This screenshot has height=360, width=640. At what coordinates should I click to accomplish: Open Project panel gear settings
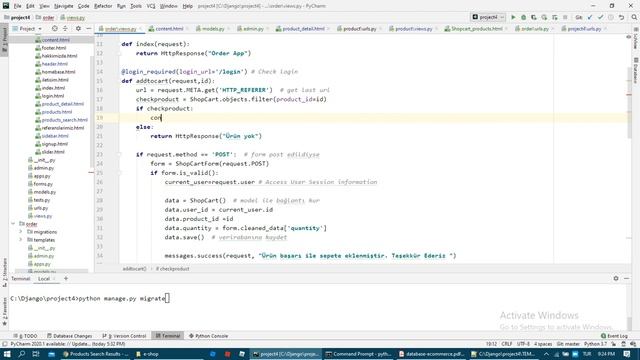[78, 29]
